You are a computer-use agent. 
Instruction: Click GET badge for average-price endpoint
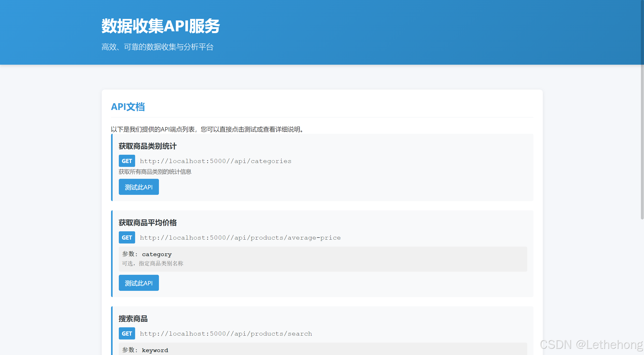127,238
